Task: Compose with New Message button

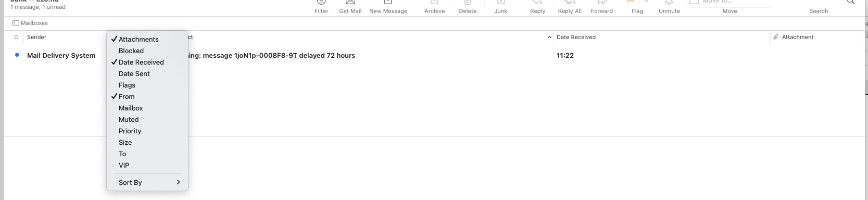Action: 388,7
